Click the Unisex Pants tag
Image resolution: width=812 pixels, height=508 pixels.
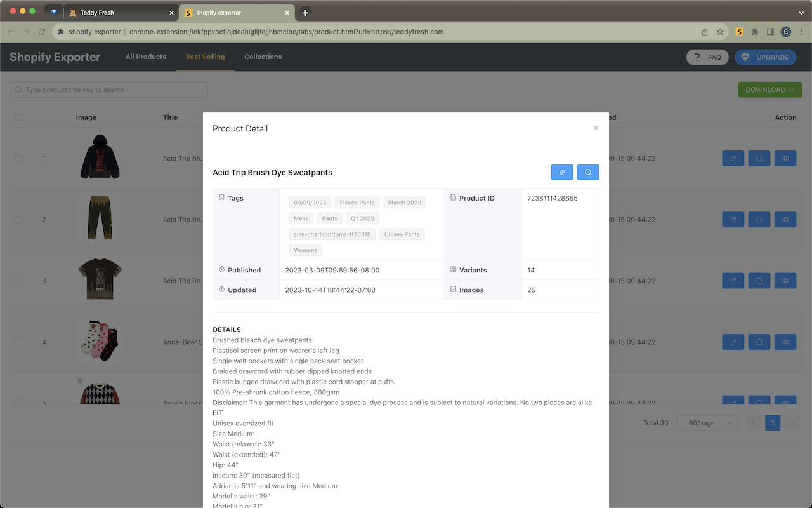click(x=402, y=234)
